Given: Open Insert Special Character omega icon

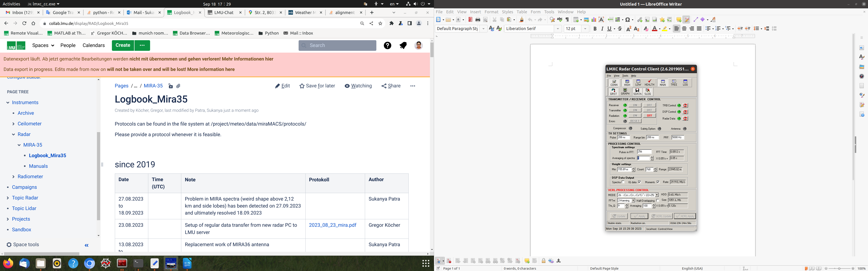Looking at the screenshot, I should click(x=627, y=20).
